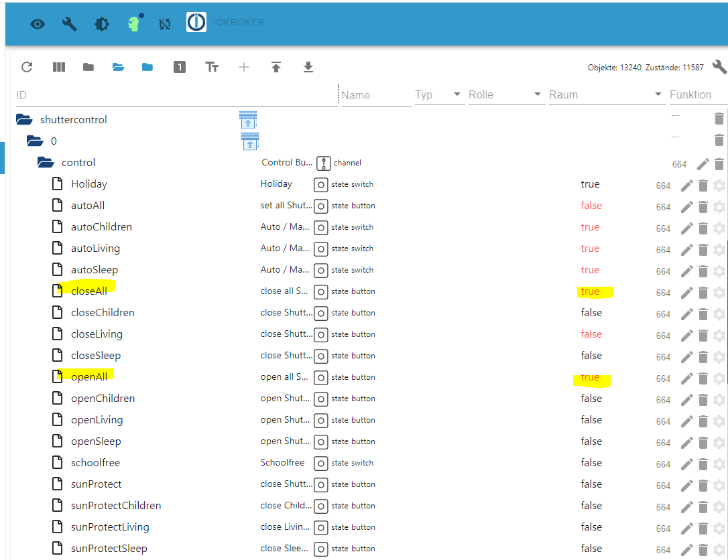
Task: Download objects to file icon
Action: point(308,67)
